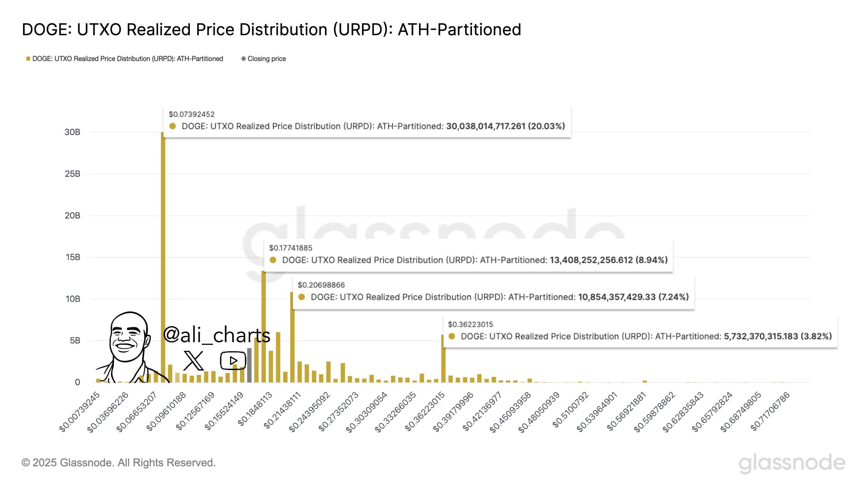
Task: Click the X logo under @ali_charts
Action: (x=194, y=361)
